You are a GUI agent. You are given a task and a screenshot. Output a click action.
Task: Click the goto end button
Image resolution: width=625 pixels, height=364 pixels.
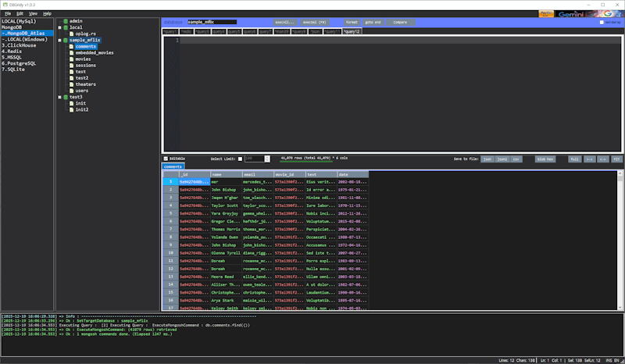pyautogui.click(x=373, y=23)
